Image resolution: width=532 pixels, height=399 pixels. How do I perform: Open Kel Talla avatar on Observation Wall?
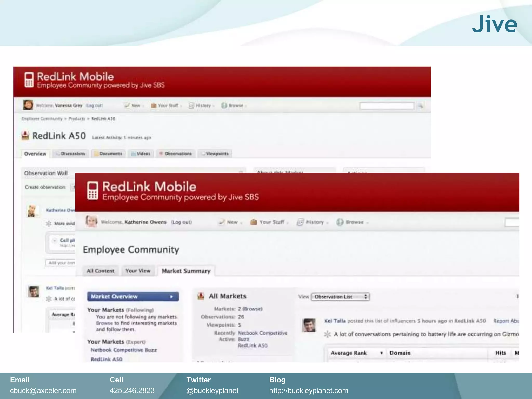[34, 291]
